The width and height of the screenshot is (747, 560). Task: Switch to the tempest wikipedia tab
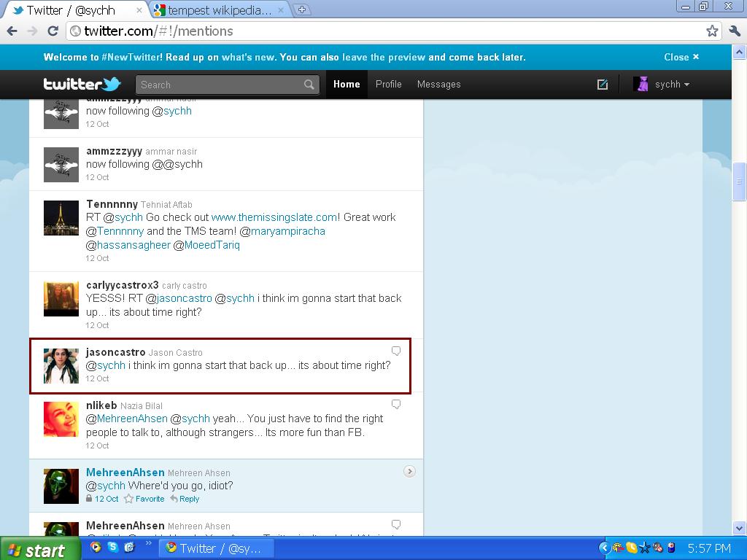[220, 10]
